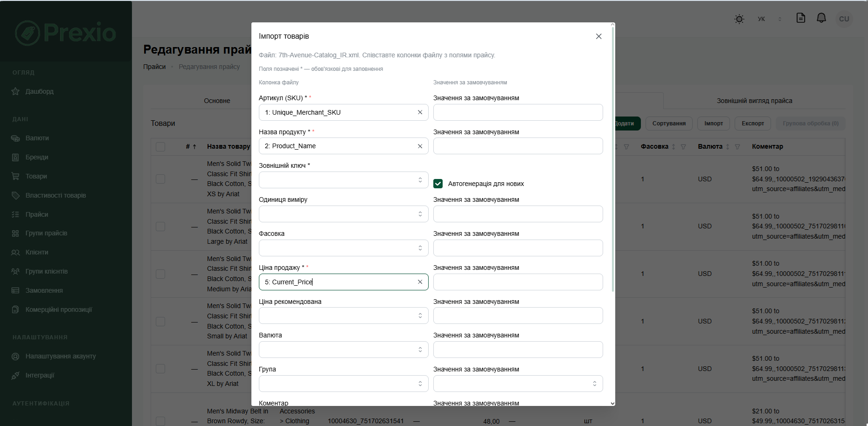Clear the Current_Price column selection
The width and height of the screenshot is (868, 426).
[x=420, y=282]
